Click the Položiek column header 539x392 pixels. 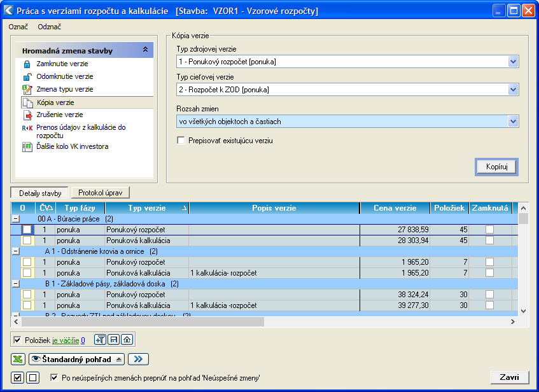pyautogui.click(x=449, y=208)
